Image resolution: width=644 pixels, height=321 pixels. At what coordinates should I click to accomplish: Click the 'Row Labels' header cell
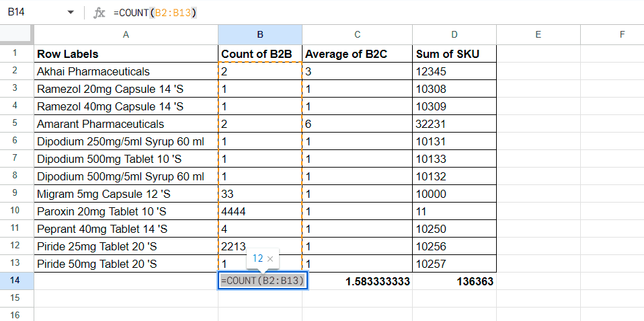[126, 54]
